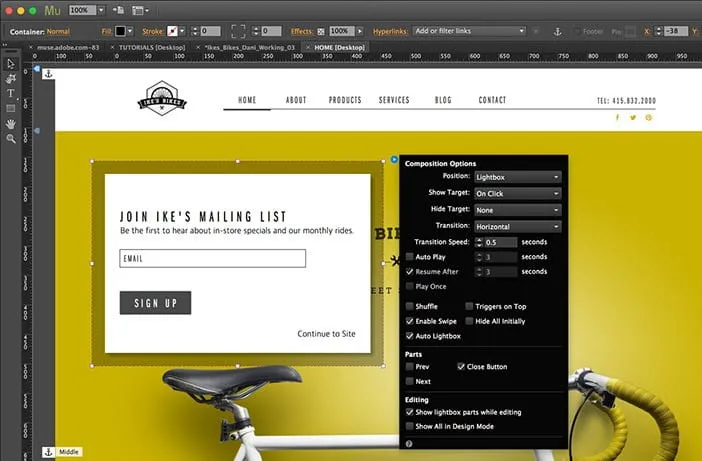Screen dimensions: 702x461
Task: Select the Hand tool
Action: pos(10,124)
